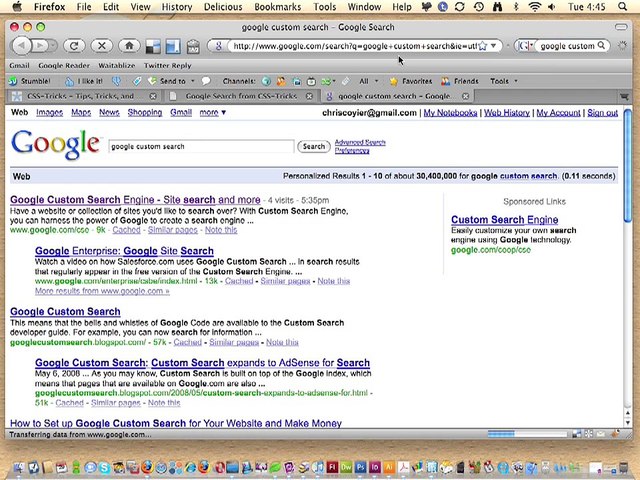Open the Twitter Reply bookmark
This screenshot has width=640, height=480.
point(167,65)
